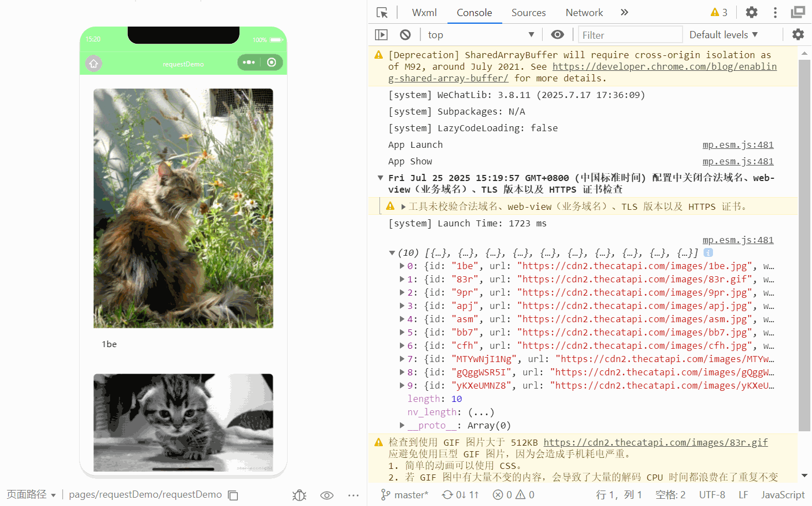
Task: Open console settings gear next to levels
Action: (x=798, y=34)
